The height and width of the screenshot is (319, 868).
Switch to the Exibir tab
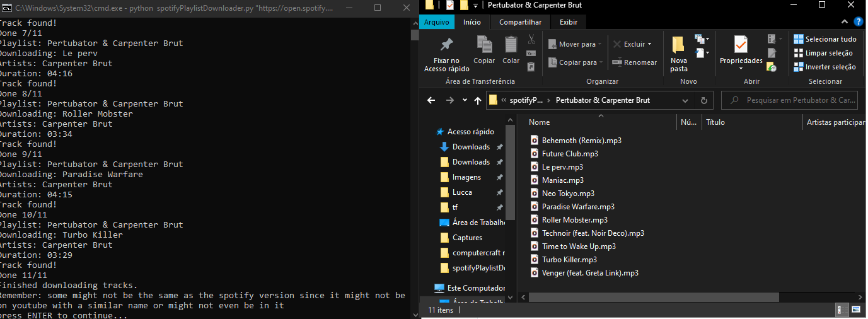568,22
